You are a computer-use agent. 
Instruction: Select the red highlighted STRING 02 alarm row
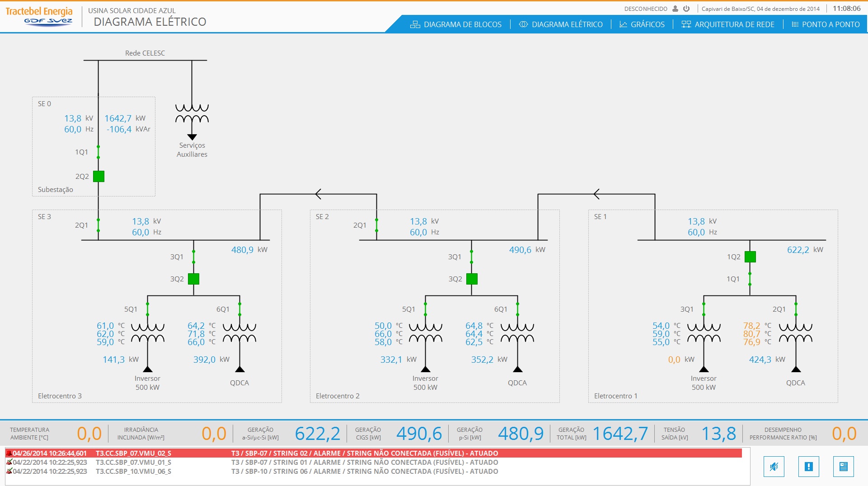coord(374,453)
